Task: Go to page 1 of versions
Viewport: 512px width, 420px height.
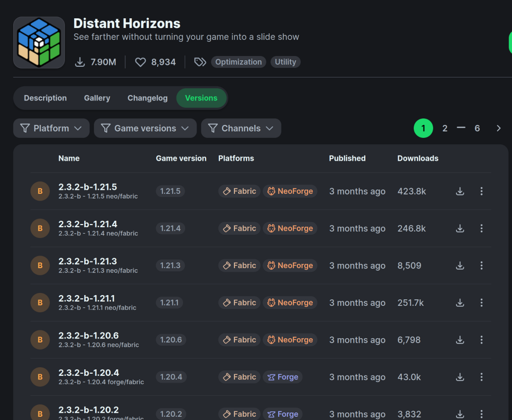Action: coord(423,128)
